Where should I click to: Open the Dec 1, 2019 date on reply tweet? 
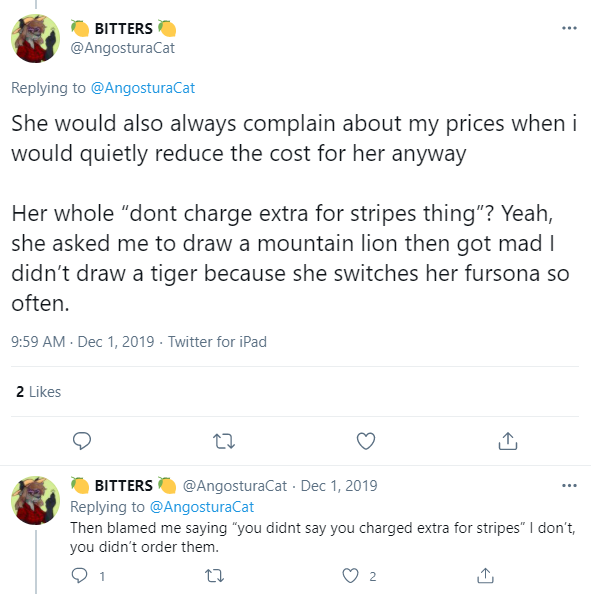pos(339,486)
